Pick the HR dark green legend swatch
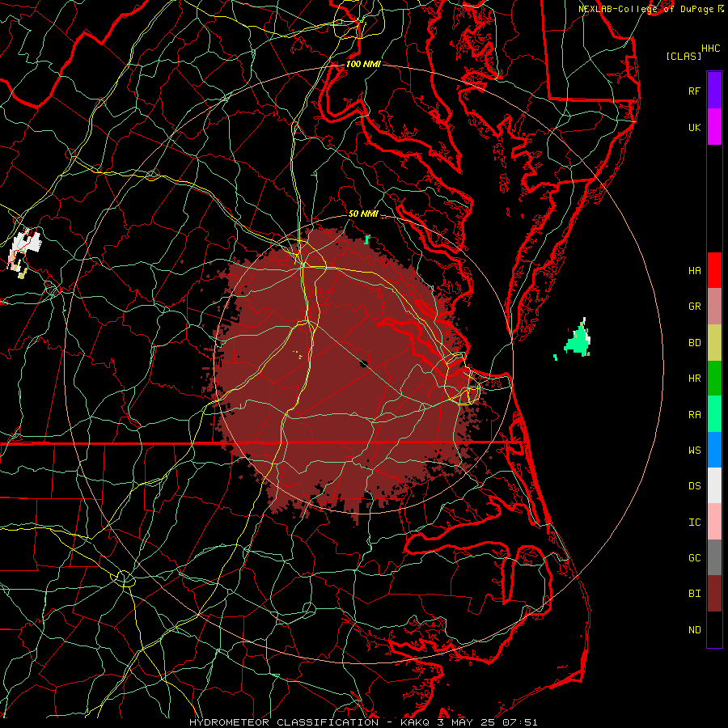The image size is (728, 728). tap(714, 378)
